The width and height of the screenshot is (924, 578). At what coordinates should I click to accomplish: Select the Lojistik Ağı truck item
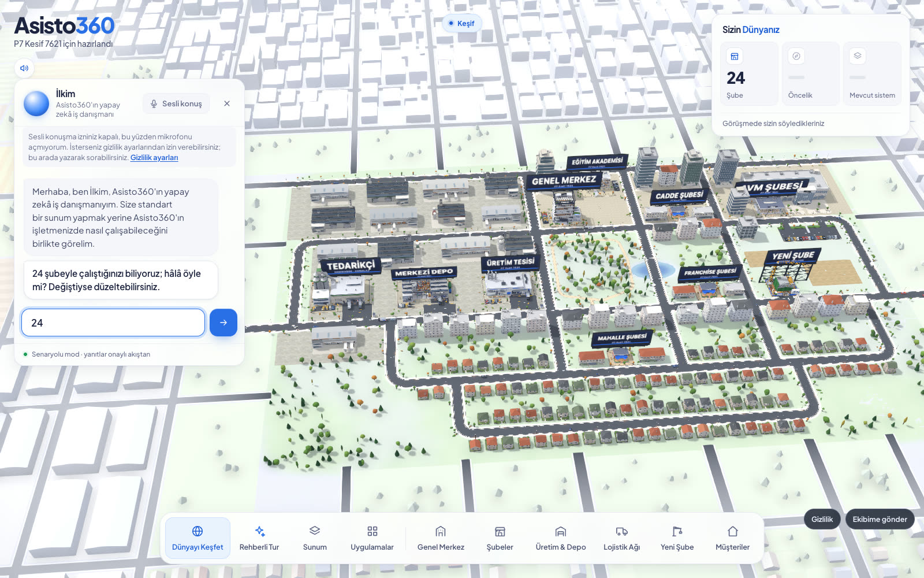(622, 538)
